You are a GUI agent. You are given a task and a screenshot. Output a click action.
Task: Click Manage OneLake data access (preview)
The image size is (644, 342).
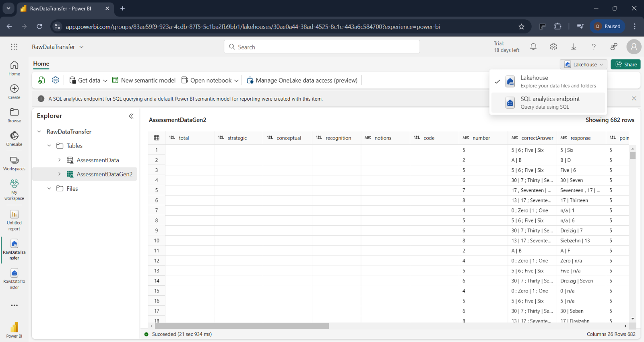click(x=302, y=80)
